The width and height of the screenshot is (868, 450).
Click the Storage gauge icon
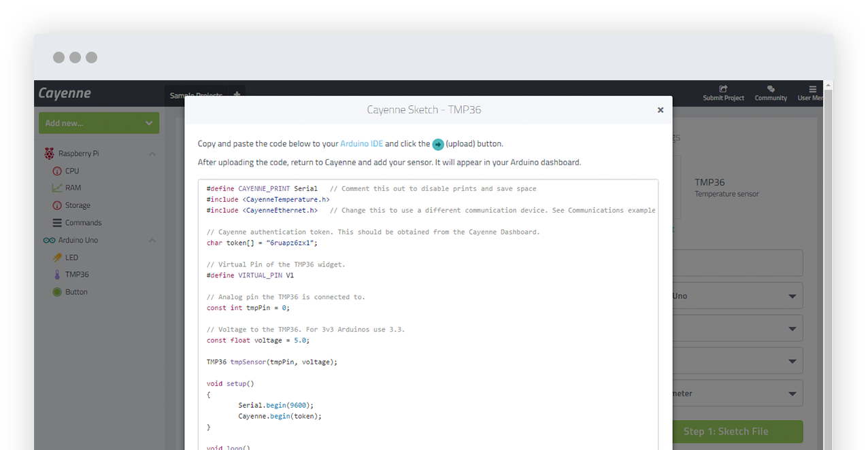tap(57, 205)
